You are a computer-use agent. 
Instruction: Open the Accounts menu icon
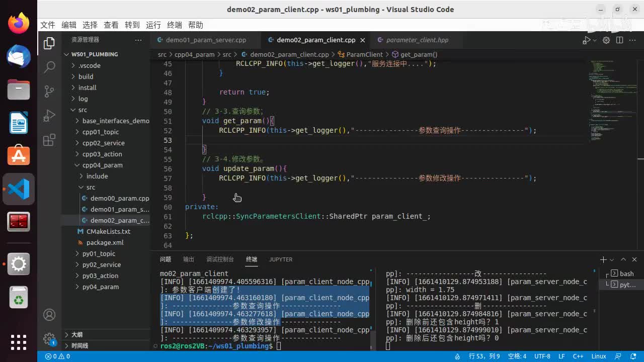49,315
